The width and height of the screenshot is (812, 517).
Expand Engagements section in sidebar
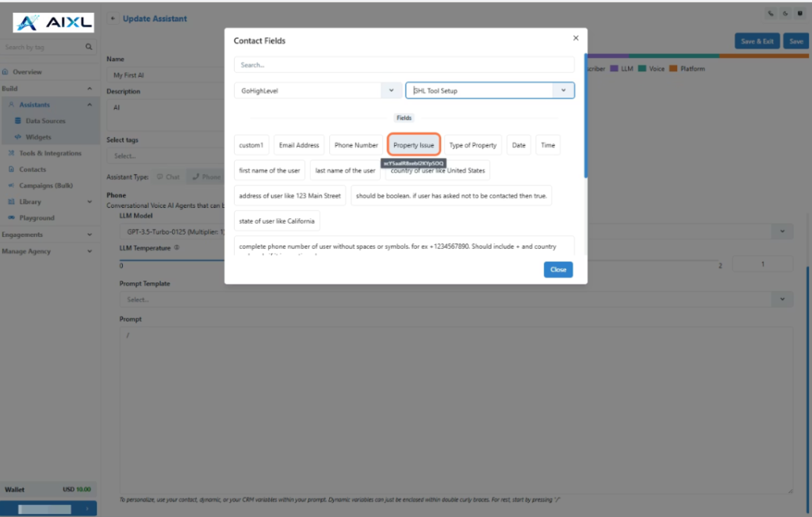click(89, 235)
